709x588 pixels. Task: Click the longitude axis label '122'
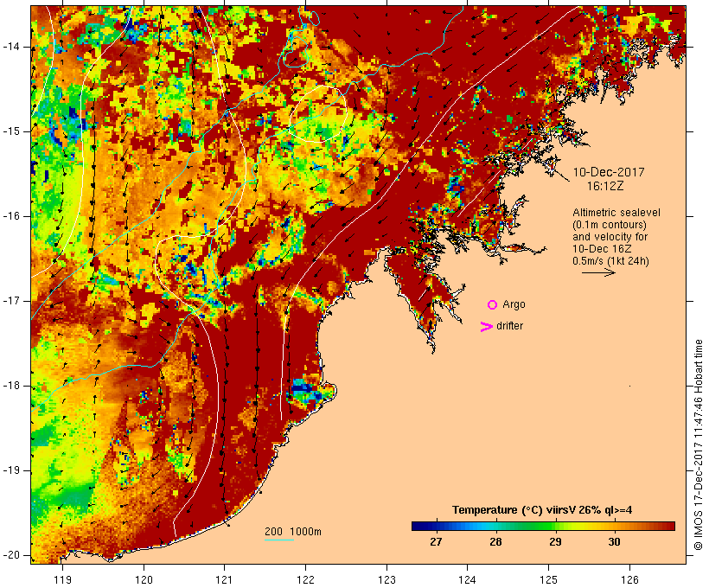click(x=306, y=579)
